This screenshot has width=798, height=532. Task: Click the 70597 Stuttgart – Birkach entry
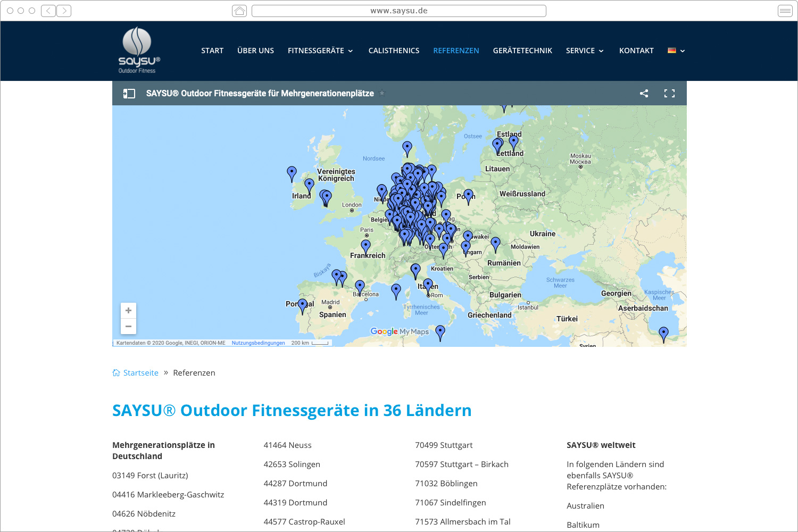pyautogui.click(x=462, y=464)
